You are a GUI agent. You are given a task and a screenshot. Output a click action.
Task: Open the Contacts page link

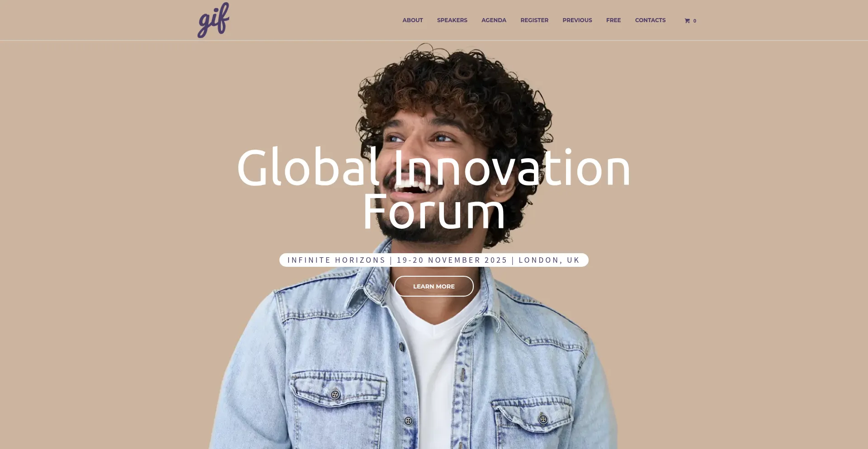(x=650, y=20)
